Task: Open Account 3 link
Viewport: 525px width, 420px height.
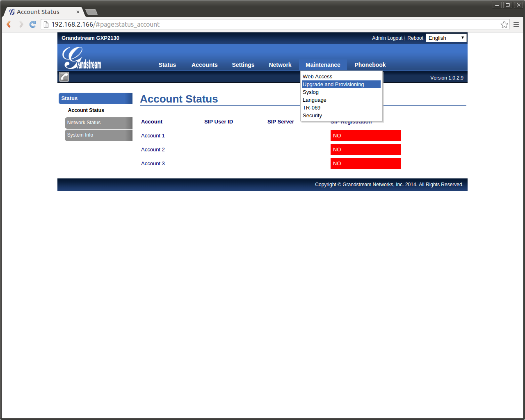Action: 153,164
